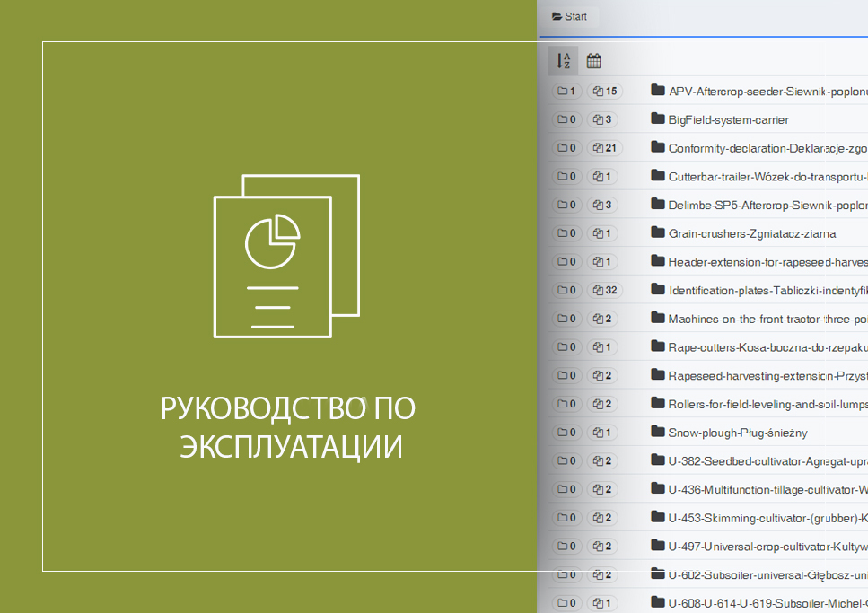The image size is (868, 613).
Task: Open Rape-cutters-Kosa-boczna folder
Action: (x=767, y=347)
